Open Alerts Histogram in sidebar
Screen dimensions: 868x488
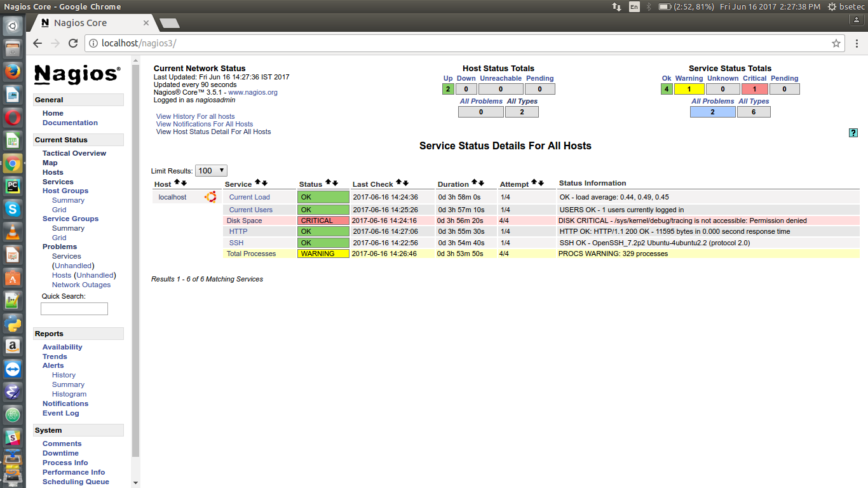(69, 394)
